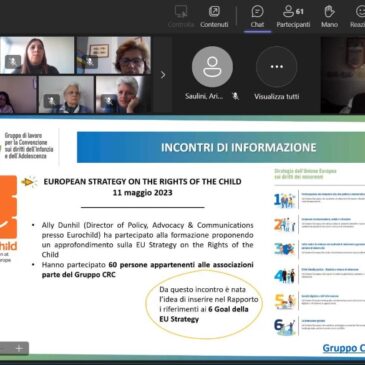Open the Chat panel
Viewport: 365px width, 365px height.
pyautogui.click(x=257, y=17)
